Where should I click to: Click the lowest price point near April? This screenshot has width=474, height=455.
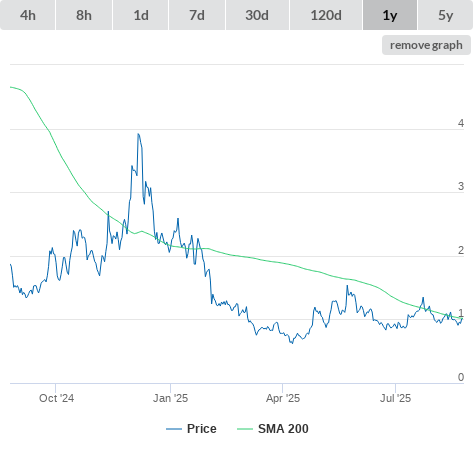[x=292, y=343]
